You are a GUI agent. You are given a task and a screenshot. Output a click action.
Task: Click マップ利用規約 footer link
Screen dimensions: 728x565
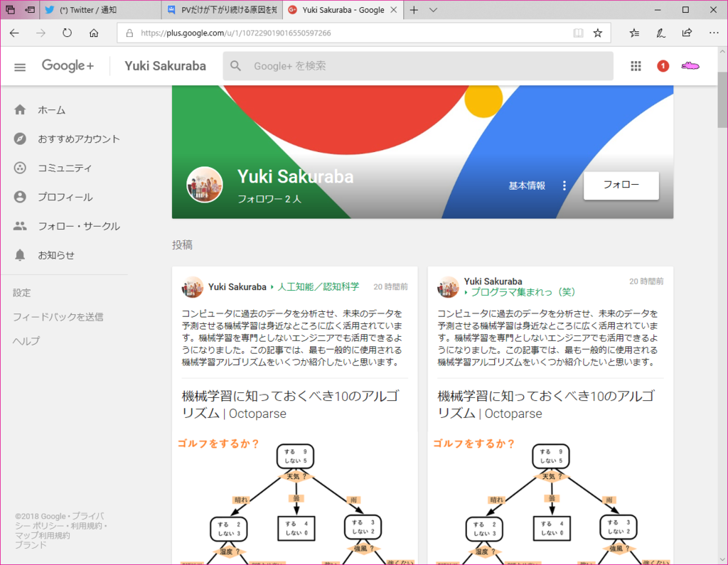42,535
